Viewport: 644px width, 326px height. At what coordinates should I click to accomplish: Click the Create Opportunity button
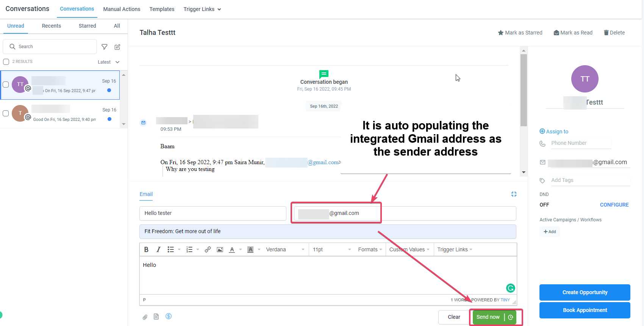[x=585, y=292]
